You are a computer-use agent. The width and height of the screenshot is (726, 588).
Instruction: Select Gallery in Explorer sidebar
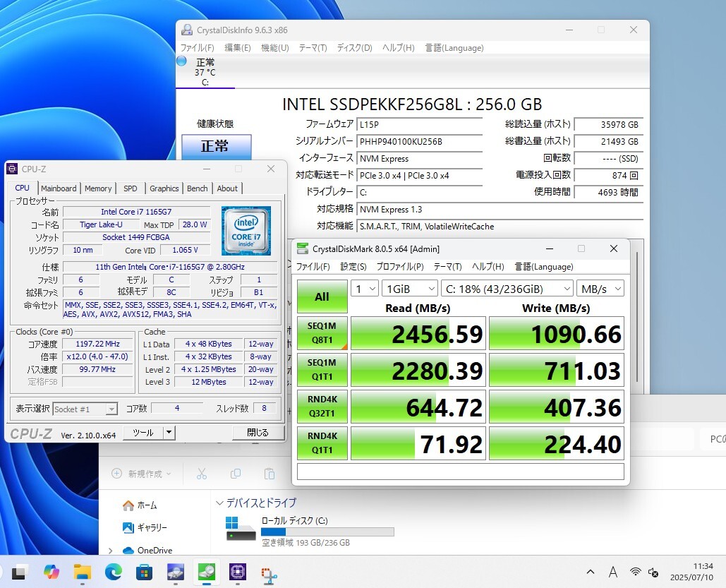[145, 527]
